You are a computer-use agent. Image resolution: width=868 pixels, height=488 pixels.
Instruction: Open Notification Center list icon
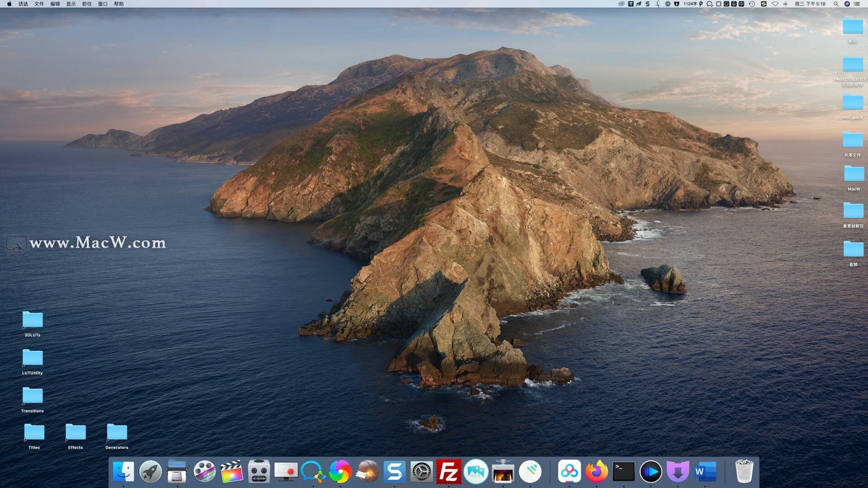857,4
